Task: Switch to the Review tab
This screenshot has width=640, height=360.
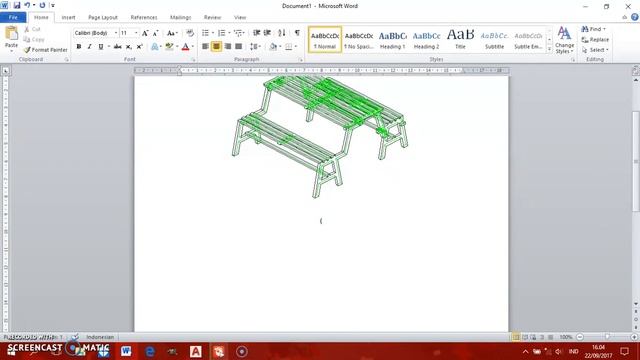Action: pos(212,18)
